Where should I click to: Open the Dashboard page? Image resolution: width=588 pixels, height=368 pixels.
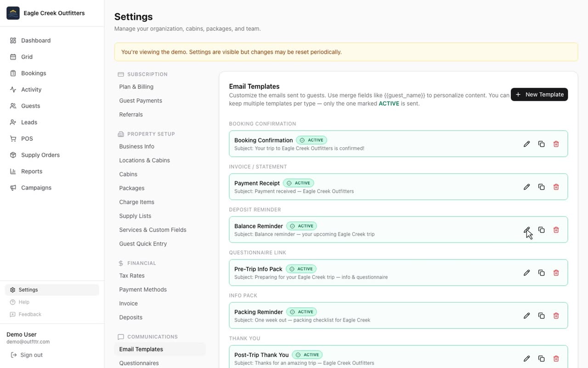pos(52,40)
